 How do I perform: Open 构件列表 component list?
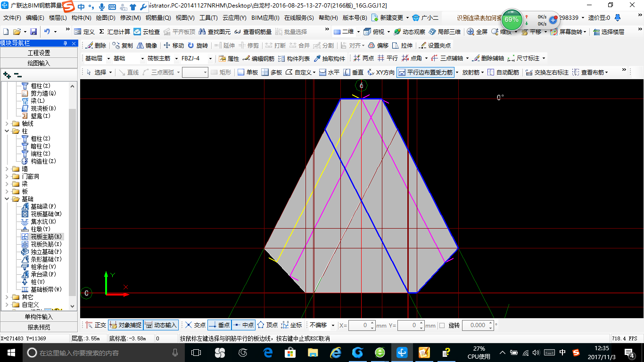(294, 58)
